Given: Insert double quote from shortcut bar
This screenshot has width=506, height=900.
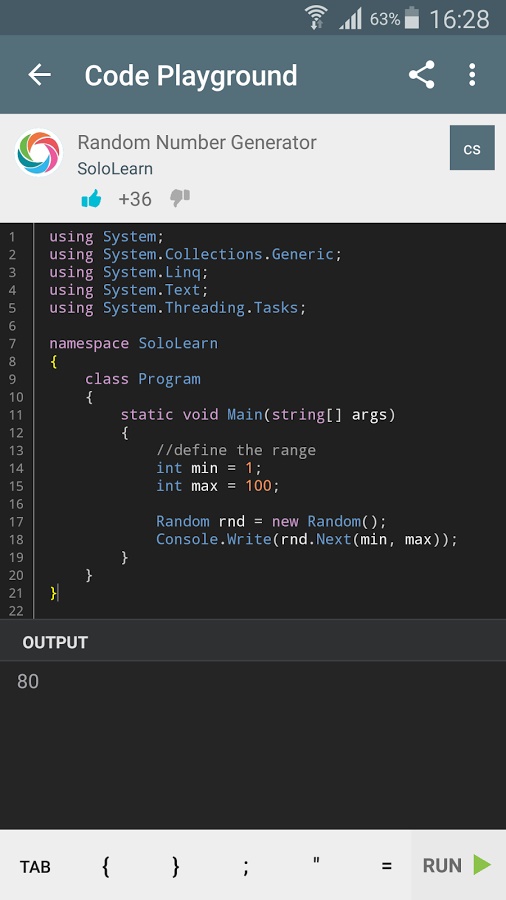Looking at the screenshot, I should (316, 862).
